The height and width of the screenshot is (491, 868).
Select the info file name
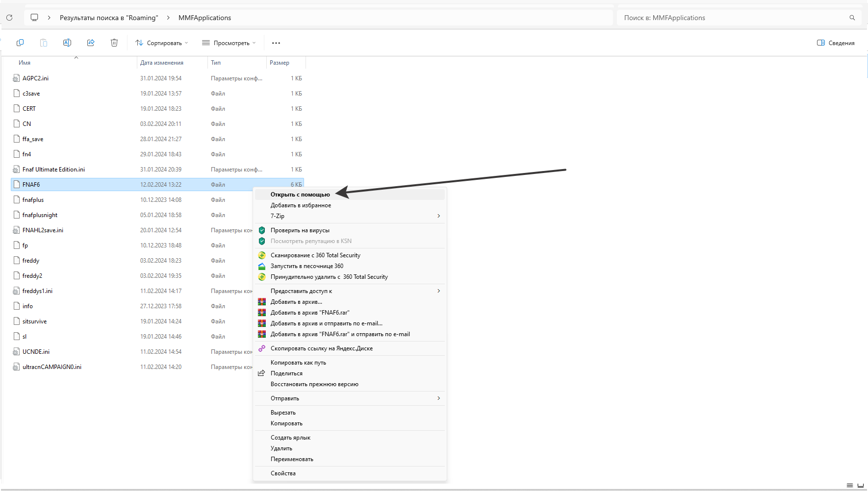[x=27, y=306]
